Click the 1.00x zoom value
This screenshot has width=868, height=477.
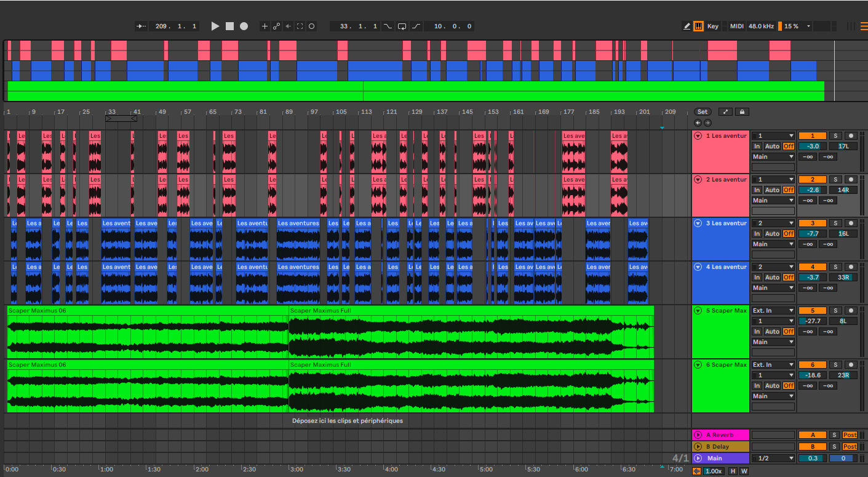[714, 471]
